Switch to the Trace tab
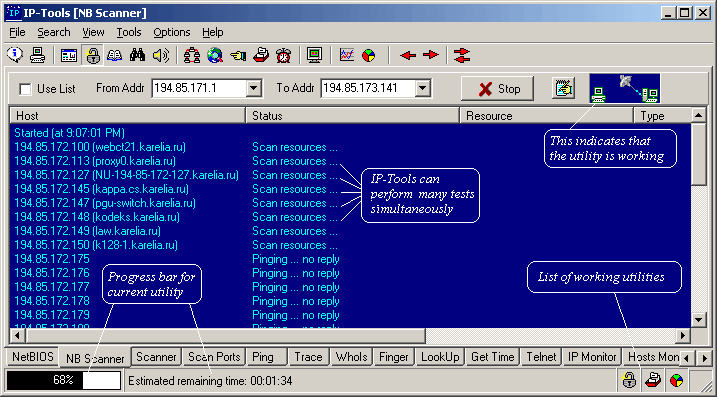This screenshot has width=717, height=397. (x=308, y=357)
